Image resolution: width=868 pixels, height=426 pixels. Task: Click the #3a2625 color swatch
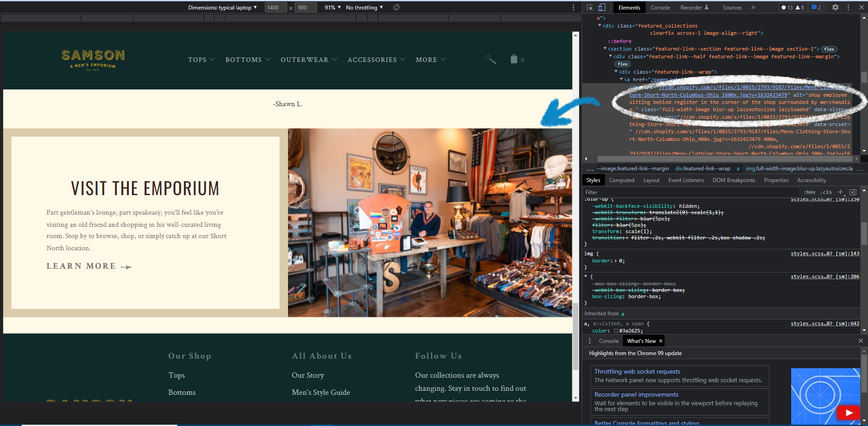pyautogui.click(x=616, y=331)
